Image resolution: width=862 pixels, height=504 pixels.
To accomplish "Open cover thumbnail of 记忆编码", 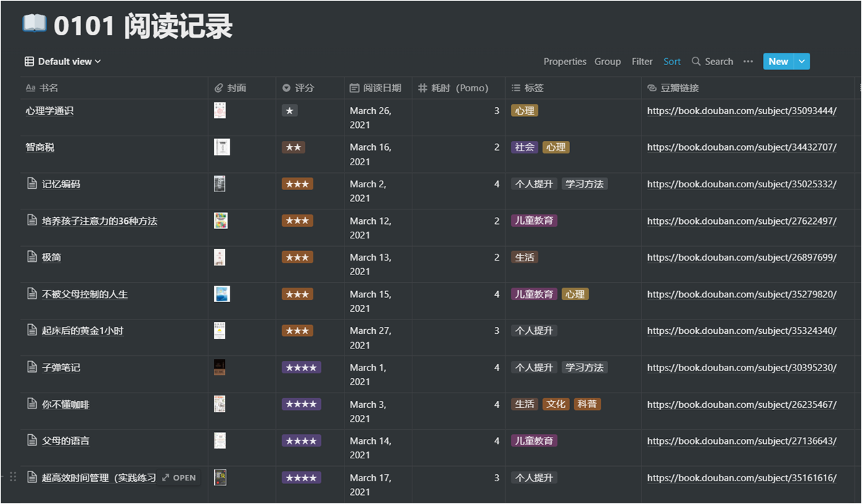I will tap(219, 183).
